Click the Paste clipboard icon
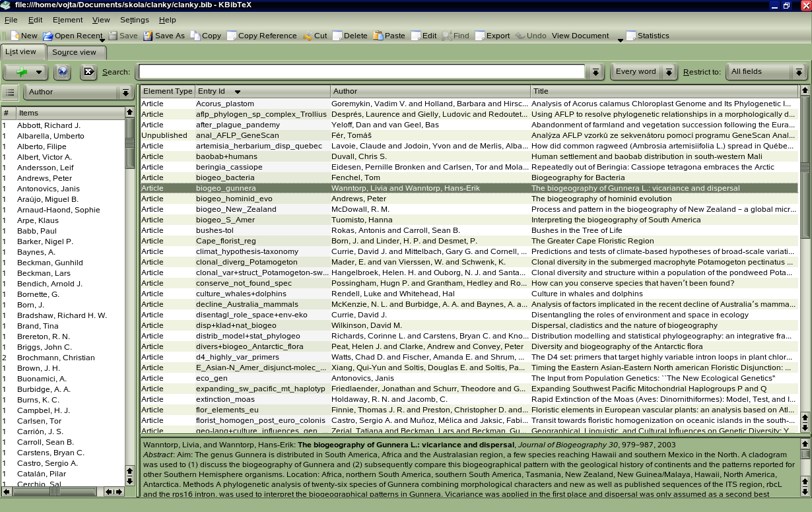This screenshot has height=512, width=812. click(x=378, y=36)
